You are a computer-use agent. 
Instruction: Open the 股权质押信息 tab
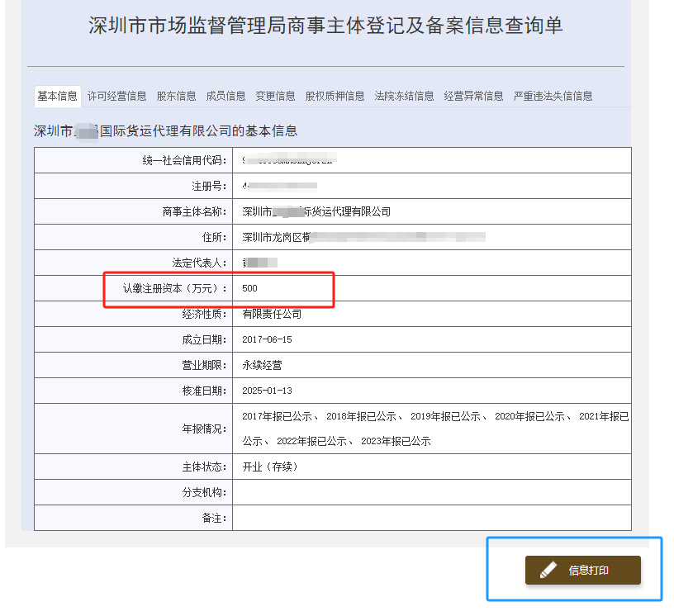334,95
